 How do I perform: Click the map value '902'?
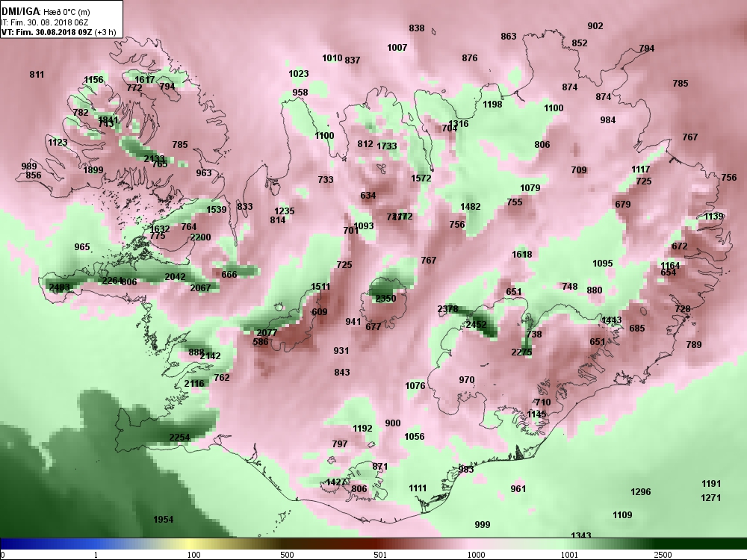click(595, 26)
